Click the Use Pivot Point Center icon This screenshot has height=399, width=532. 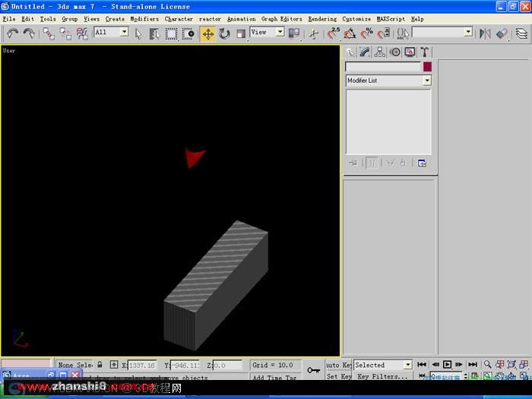pyautogui.click(x=294, y=33)
